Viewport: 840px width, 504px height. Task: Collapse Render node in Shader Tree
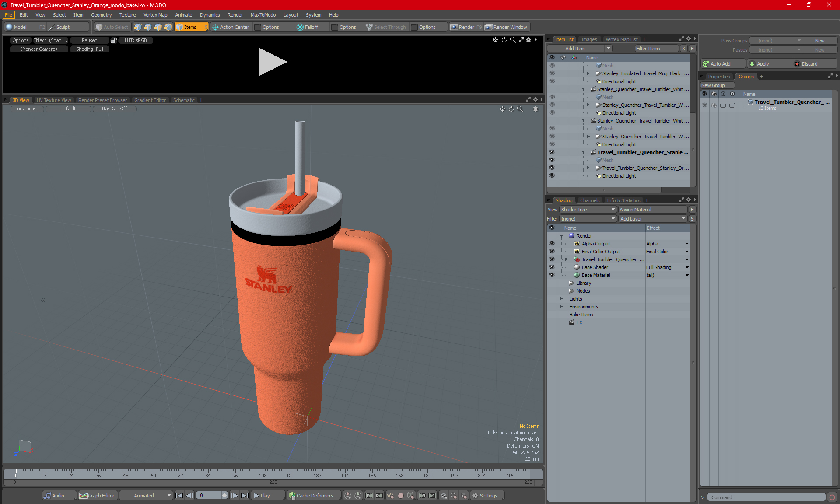pos(562,236)
